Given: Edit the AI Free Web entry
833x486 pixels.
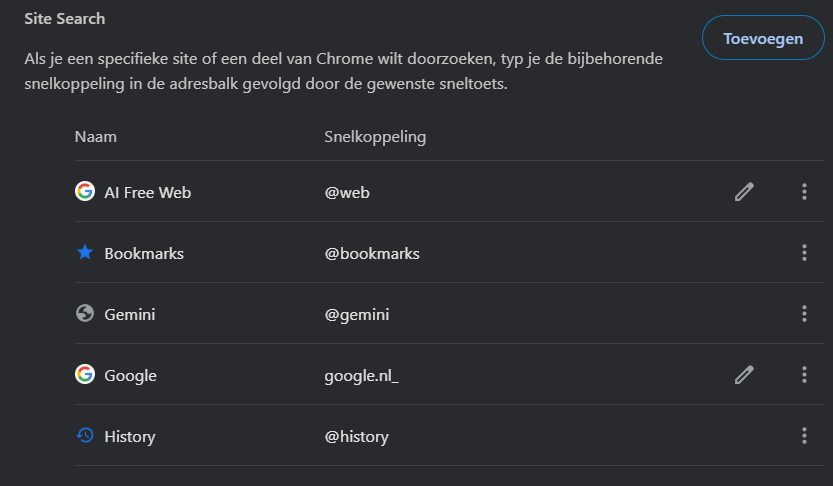Looking at the screenshot, I should pyautogui.click(x=744, y=192).
